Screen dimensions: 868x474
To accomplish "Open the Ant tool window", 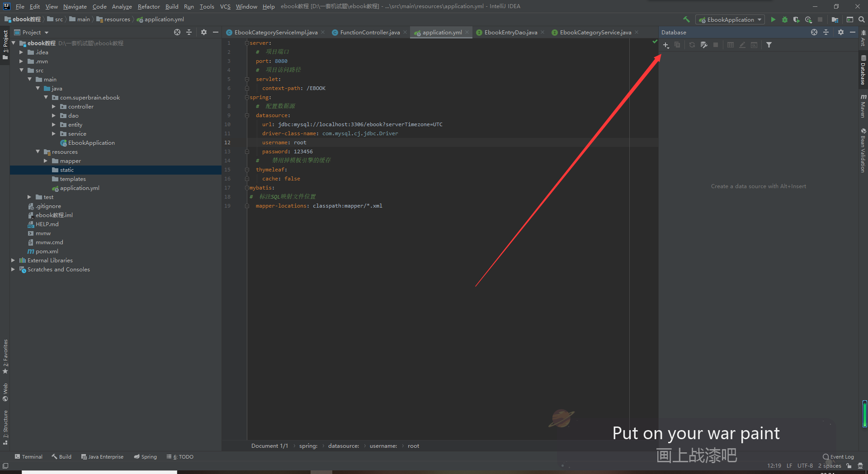I will [863, 38].
